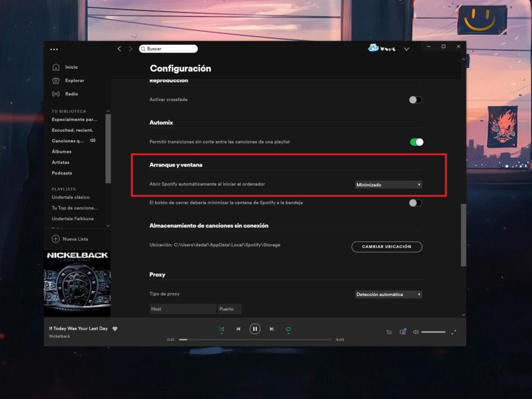Go back with the left arrow
This screenshot has width=532, height=399.
[x=119, y=49]
